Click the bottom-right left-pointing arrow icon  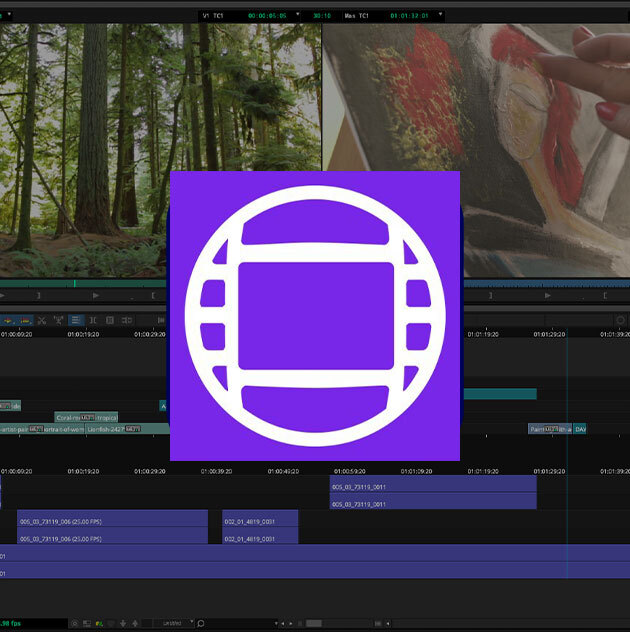click(x=388, y=624)
